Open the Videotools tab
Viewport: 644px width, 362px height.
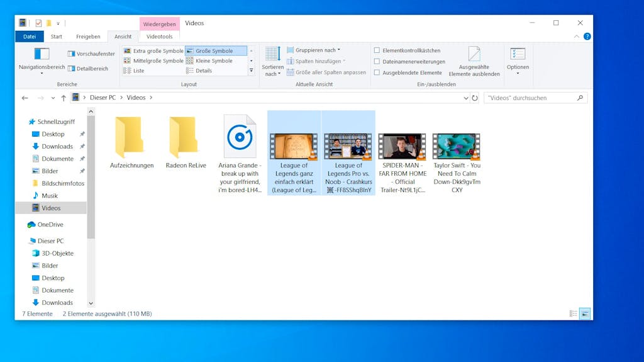tap(159, 37)
